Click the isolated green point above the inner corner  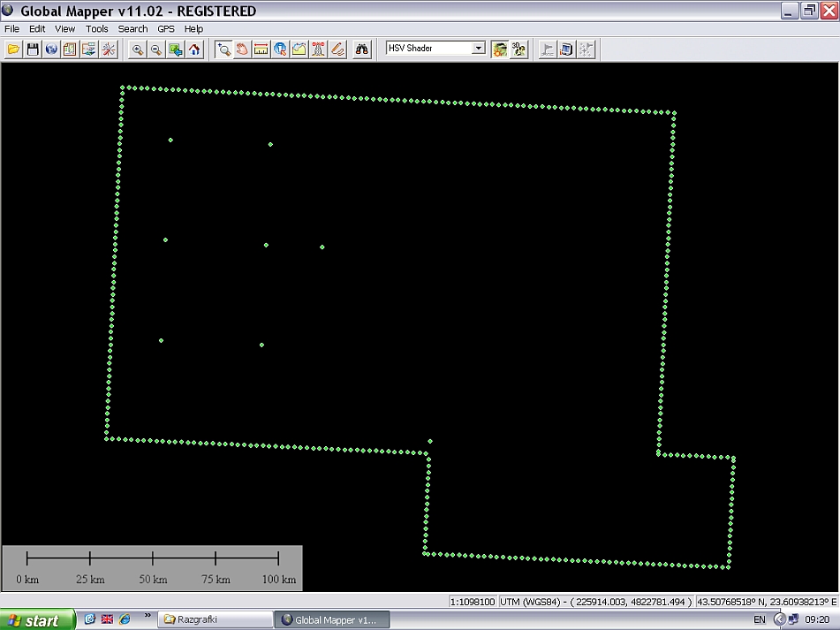(430, 441)
